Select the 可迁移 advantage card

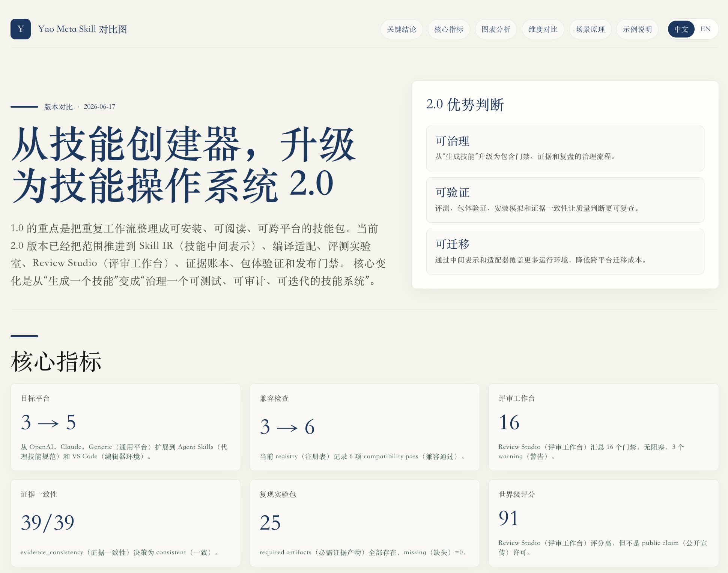pos(565,252)
